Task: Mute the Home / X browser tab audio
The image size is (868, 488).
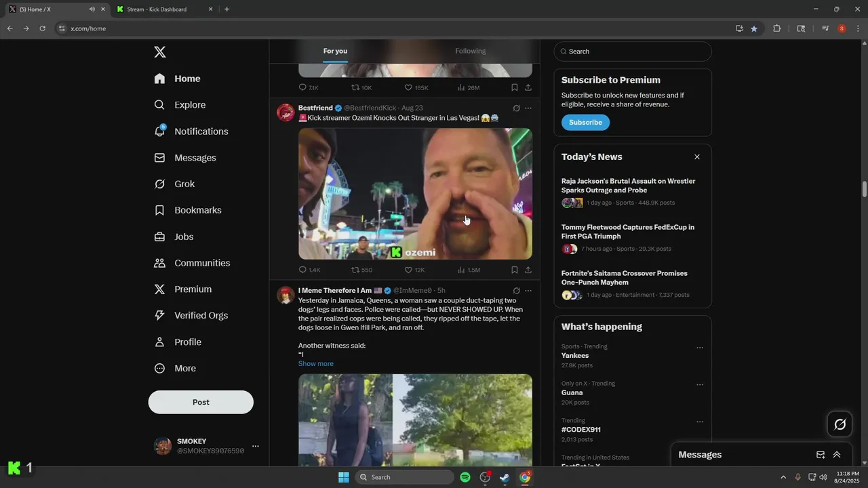Action: click(x=92, y=9)
